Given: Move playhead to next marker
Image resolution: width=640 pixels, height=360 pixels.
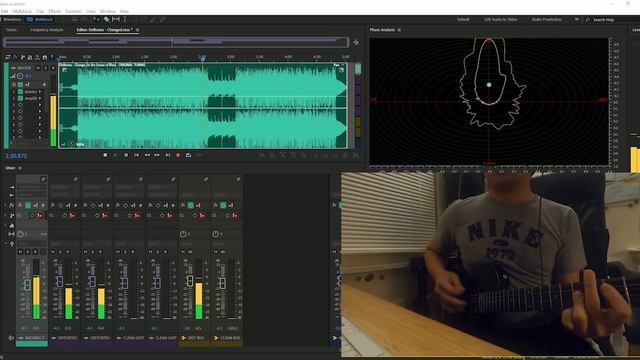Looking at the screenshot, I should (x=167, y=155).
